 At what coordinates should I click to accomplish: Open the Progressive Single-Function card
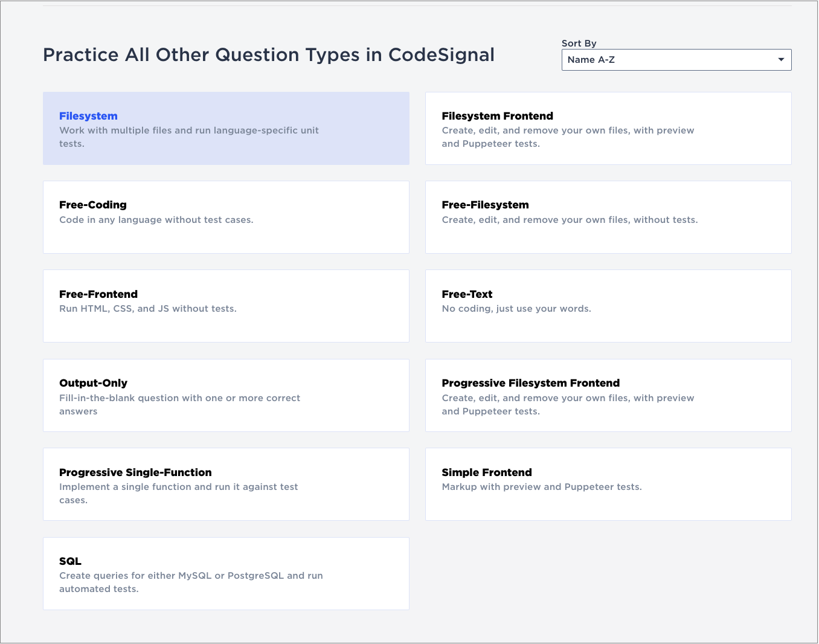pyautogui.click(x=226, y=484)
